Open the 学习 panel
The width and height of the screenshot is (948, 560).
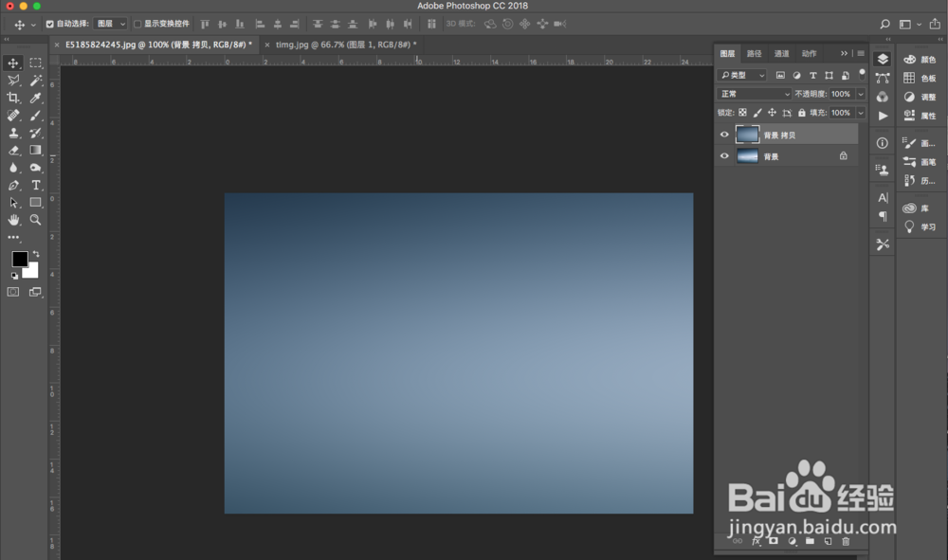920,226
